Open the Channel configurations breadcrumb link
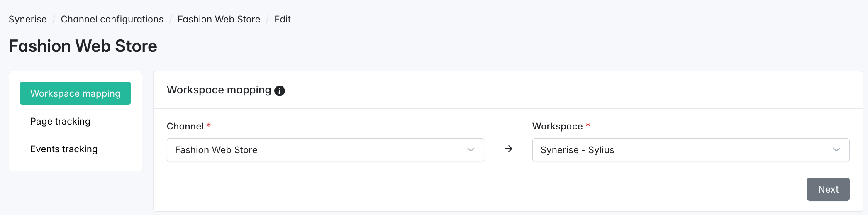The width and height of the screenshot is (868, 215). click(112, 19)
